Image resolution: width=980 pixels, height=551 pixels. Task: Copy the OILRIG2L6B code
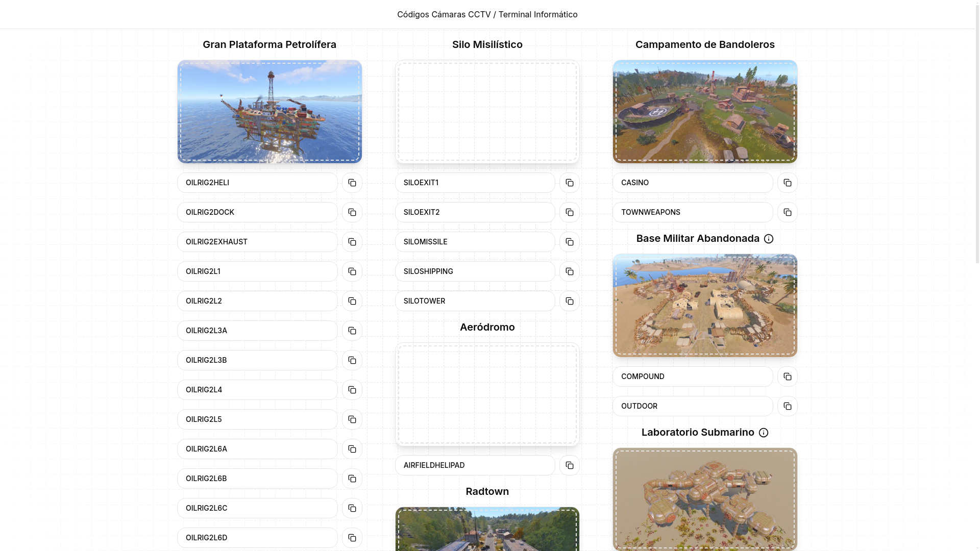[x=352, y=479]
